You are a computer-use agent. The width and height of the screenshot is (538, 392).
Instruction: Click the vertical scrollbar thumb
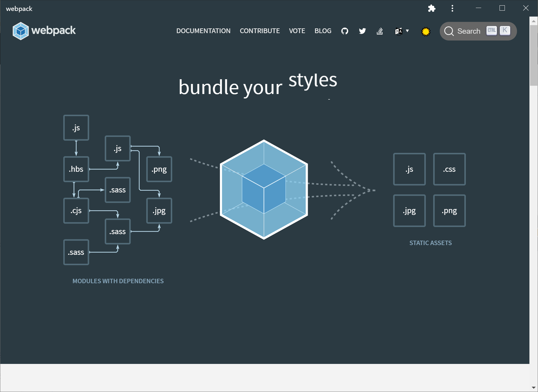[x=534, y=55]
